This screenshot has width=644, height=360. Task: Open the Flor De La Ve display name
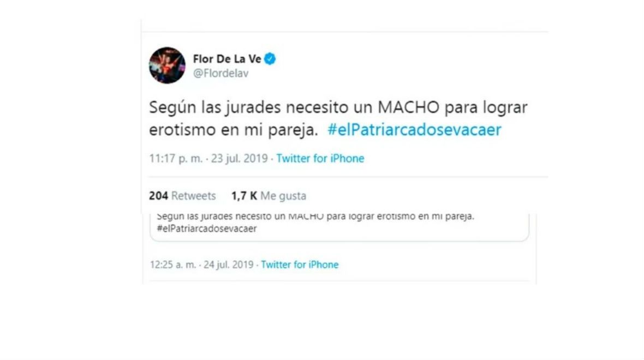click(226, 59)
